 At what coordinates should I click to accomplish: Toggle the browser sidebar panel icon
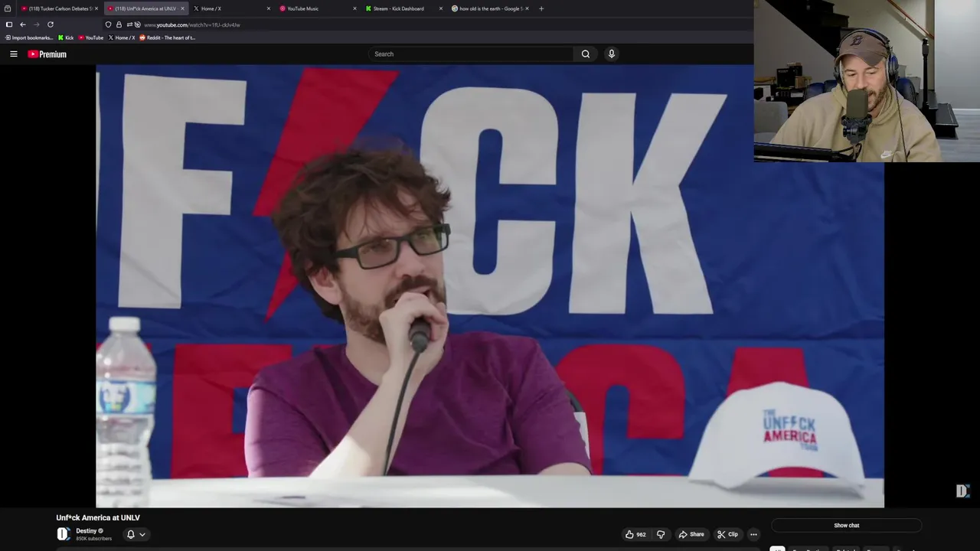tap(9, 24)
